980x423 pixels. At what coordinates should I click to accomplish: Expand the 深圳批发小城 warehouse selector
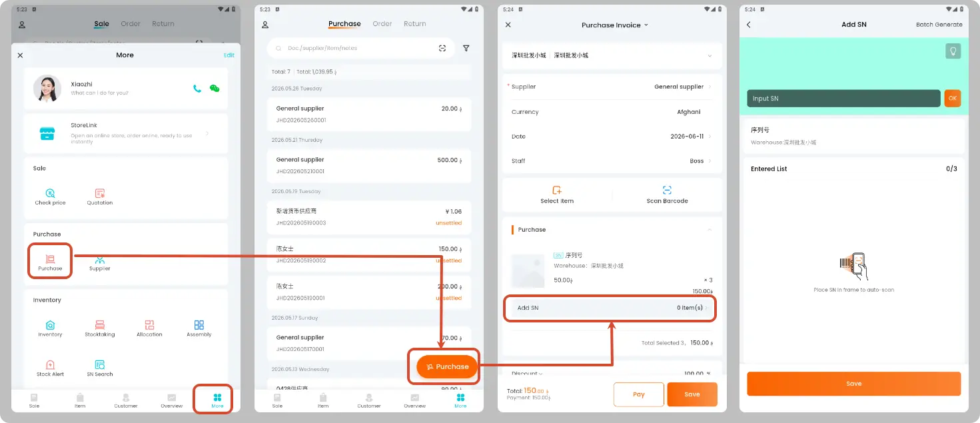pos(612,55)
